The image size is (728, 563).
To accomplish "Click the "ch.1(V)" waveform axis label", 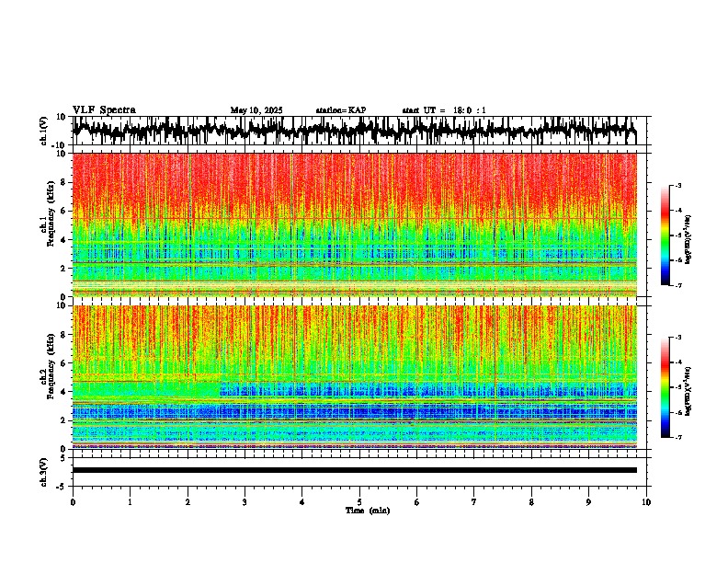I will (43, 131).
